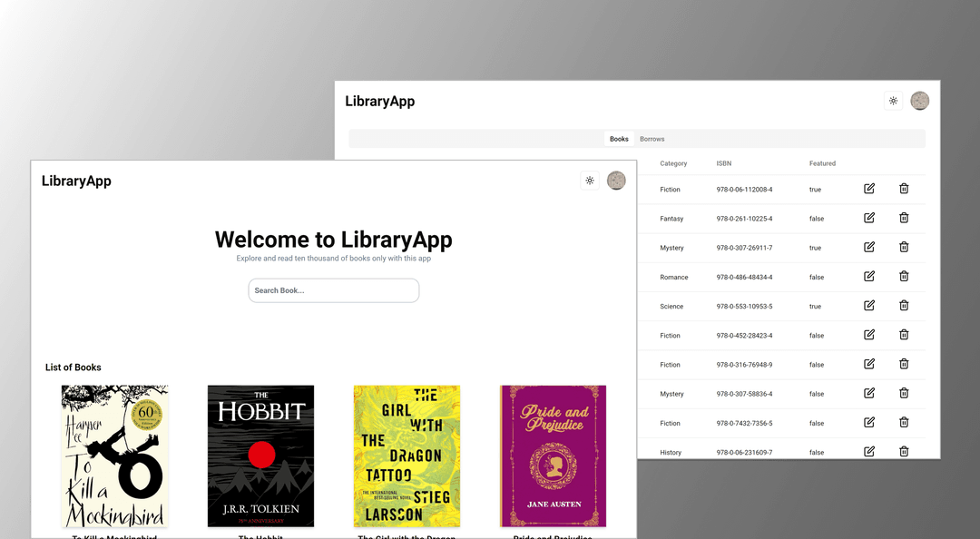Click the true value in the Science row
The height and width of the screenshot is (539, 980).
815,307
